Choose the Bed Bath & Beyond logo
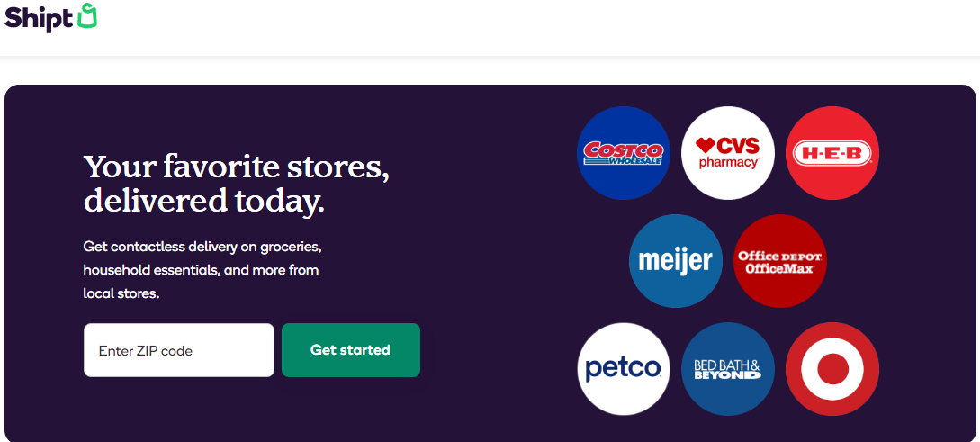This screenshot has width=980, height=442. 727,369
